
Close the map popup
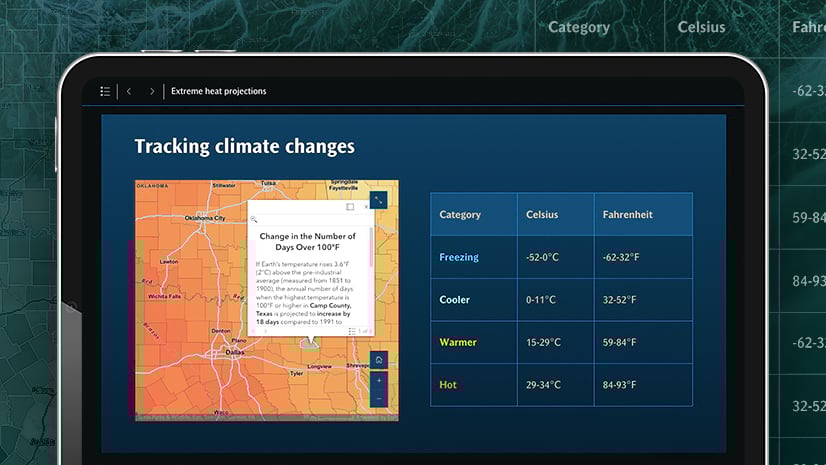tap(366, 207)
